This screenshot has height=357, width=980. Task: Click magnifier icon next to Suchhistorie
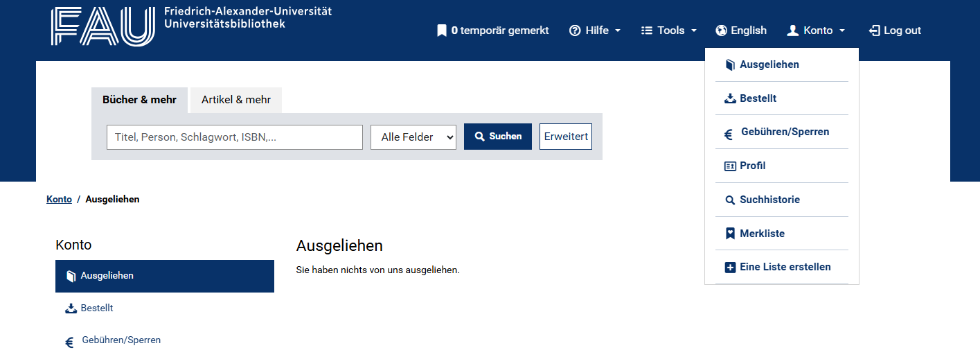point(730,200)
